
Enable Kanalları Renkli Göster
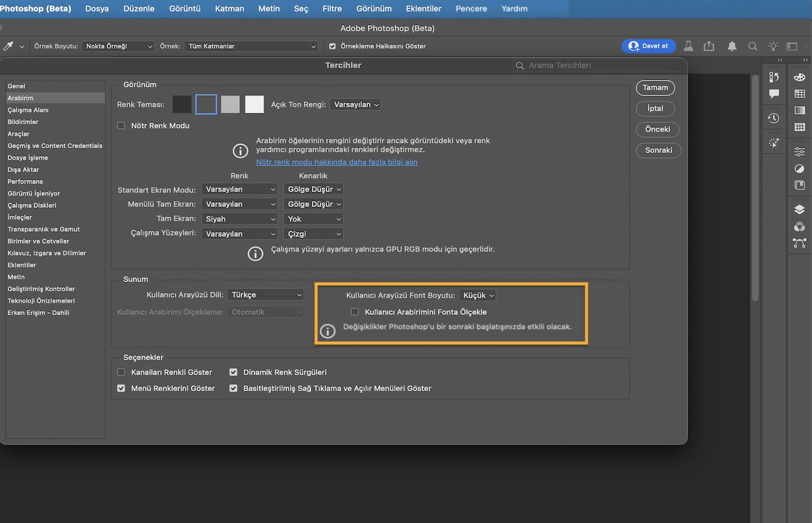point(121,372)
